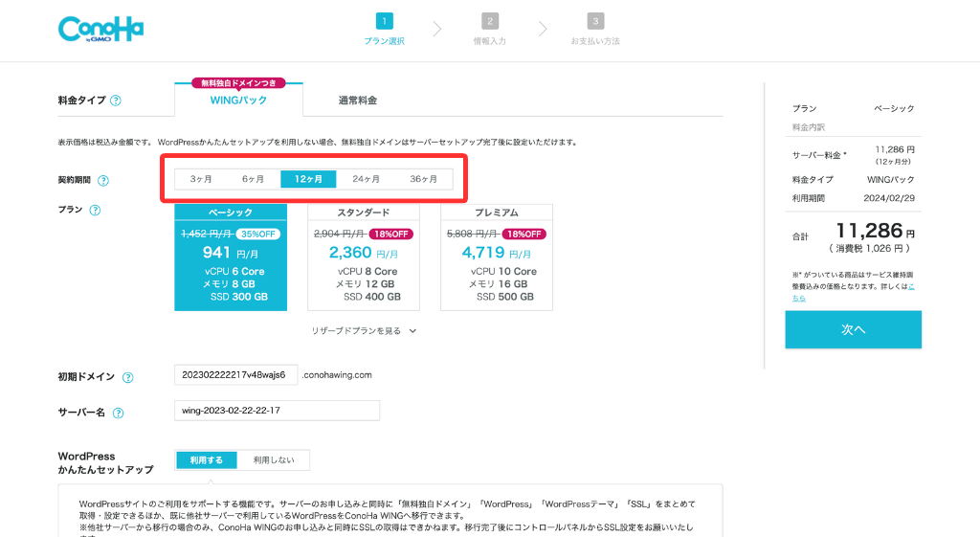Select the ベーシック plan card
The image size is (980, 537).
[x=231, y=257]
